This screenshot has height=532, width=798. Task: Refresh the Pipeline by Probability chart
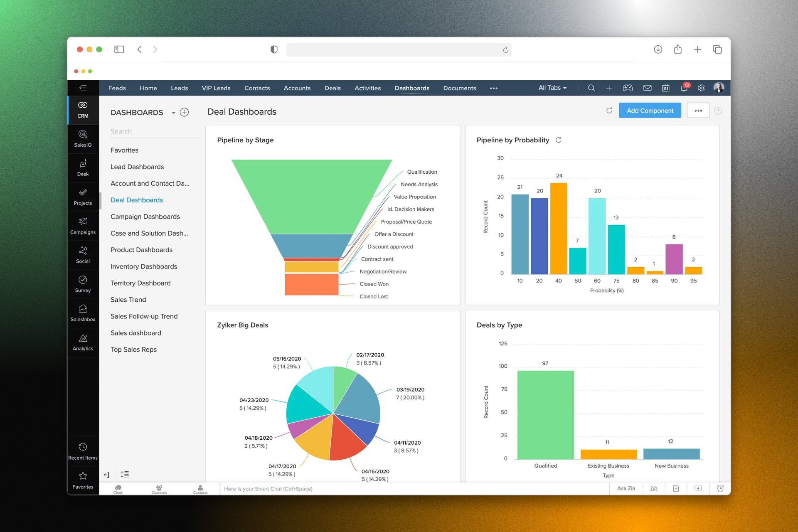[559, 140]
